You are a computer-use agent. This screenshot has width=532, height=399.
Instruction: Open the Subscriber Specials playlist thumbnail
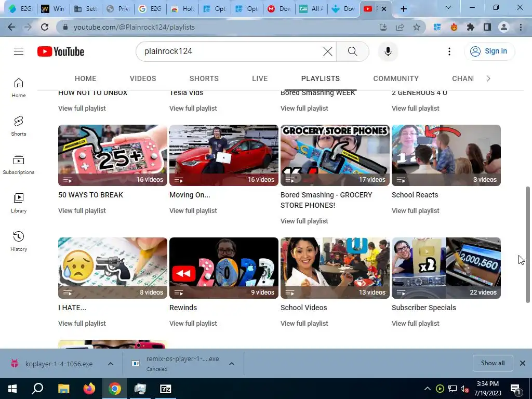(446, 268)
